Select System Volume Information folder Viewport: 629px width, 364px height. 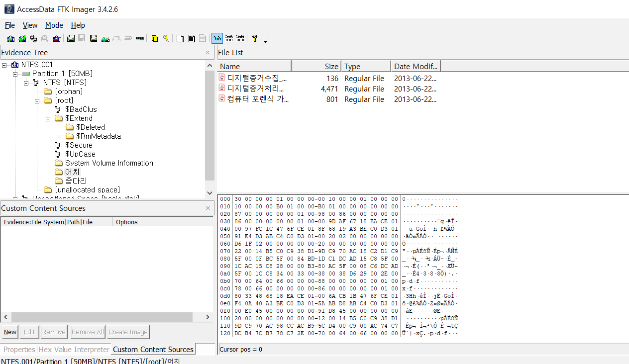(x=109, y=163)
